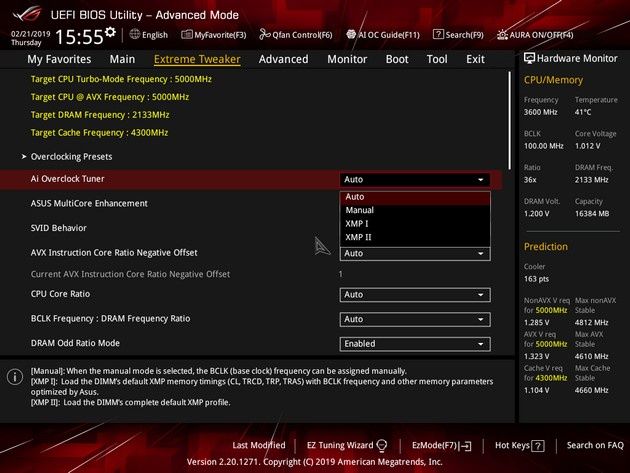Screen dimensions: 630x473
Task: Open the Advanced tab
Action: tap(283, 59)
